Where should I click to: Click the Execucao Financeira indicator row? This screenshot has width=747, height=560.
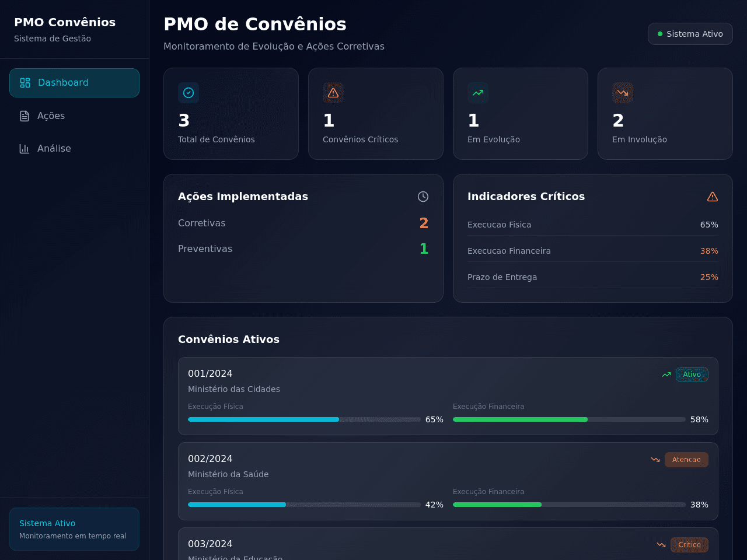(593, 251)
